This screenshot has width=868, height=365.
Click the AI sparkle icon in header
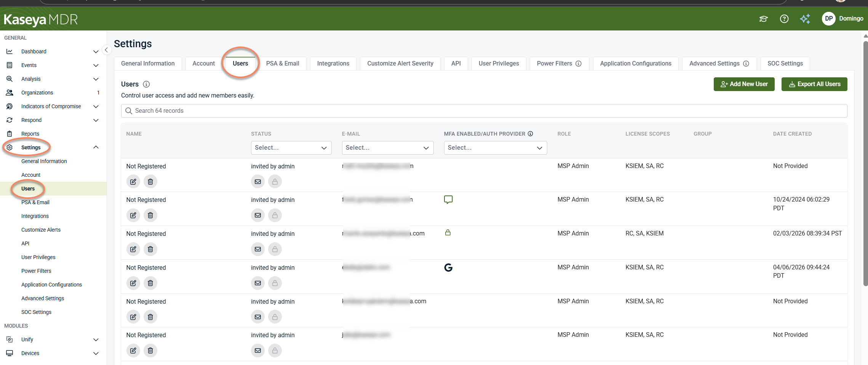[805, 19]
